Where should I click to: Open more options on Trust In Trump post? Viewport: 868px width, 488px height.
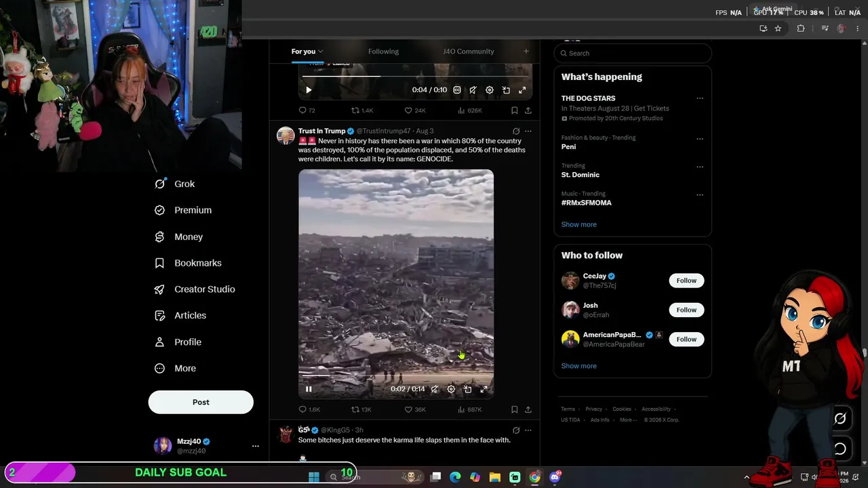point(528,131)
